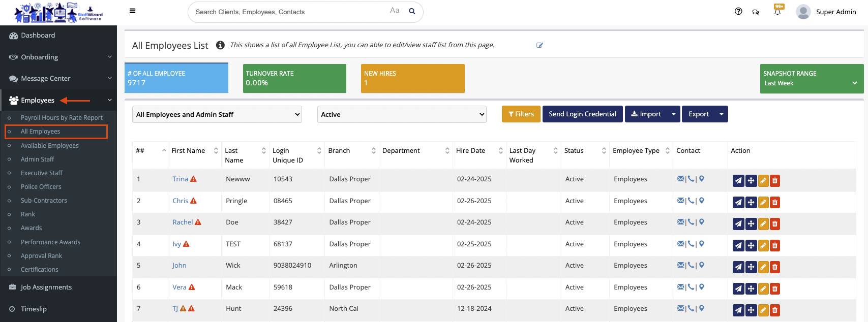The width and height of the screenshot is (868, 322).
Task: Click the Filters button
Action: (x=521, y=114)
